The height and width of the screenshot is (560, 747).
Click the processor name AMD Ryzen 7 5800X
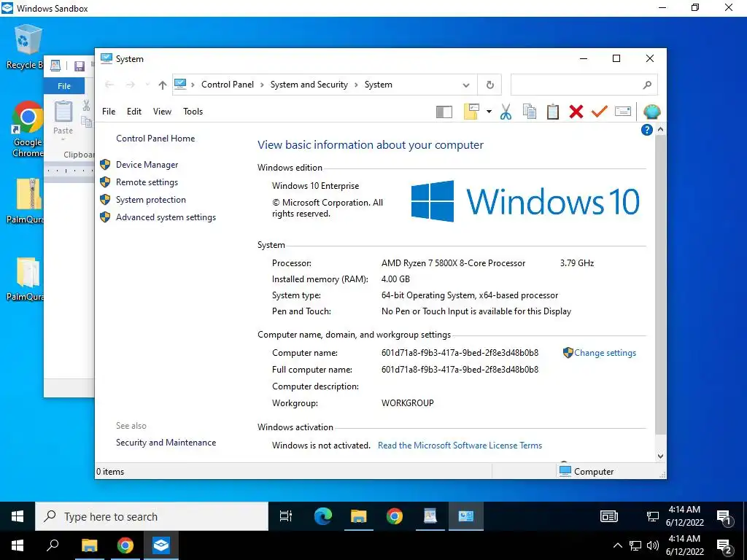point(453,263)
